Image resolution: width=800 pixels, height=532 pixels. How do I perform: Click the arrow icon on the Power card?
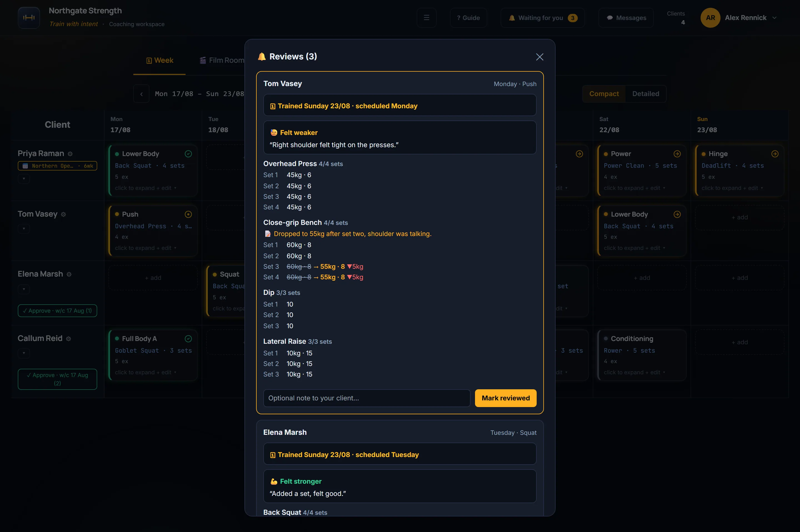[x=677, y=154]
